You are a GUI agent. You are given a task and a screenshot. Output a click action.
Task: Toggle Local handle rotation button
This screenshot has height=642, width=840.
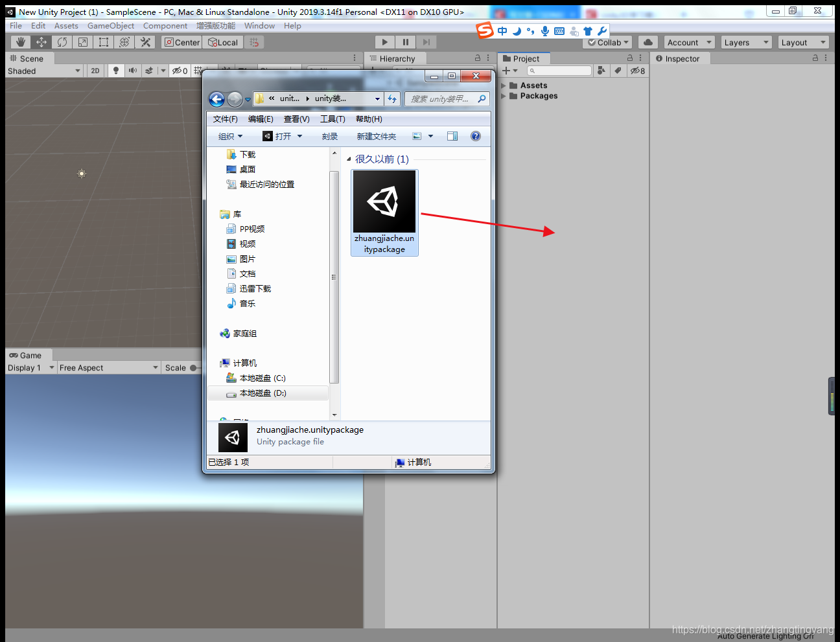[x=223, y=42]
